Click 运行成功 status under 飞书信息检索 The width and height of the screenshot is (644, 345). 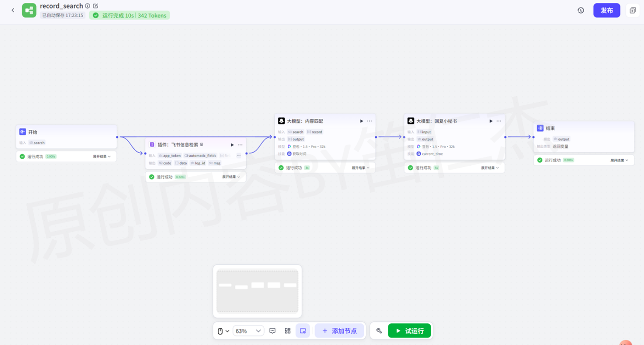[165, 177]
